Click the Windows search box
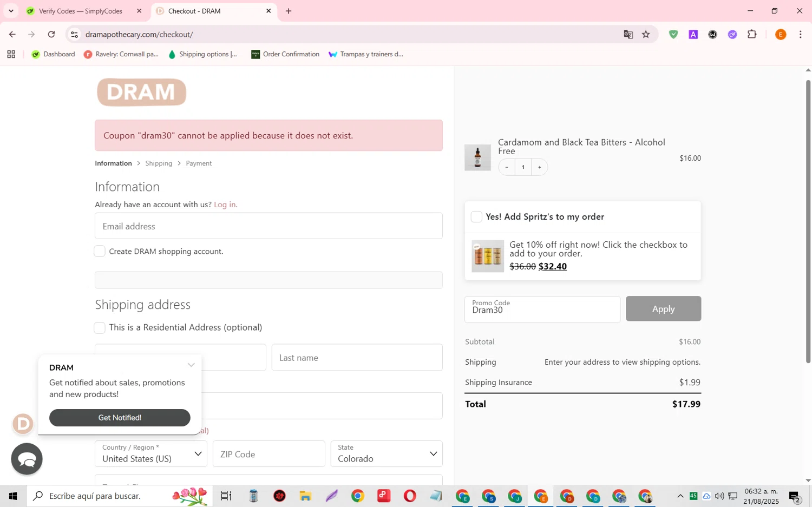812x507 pixels. (119, 496)
